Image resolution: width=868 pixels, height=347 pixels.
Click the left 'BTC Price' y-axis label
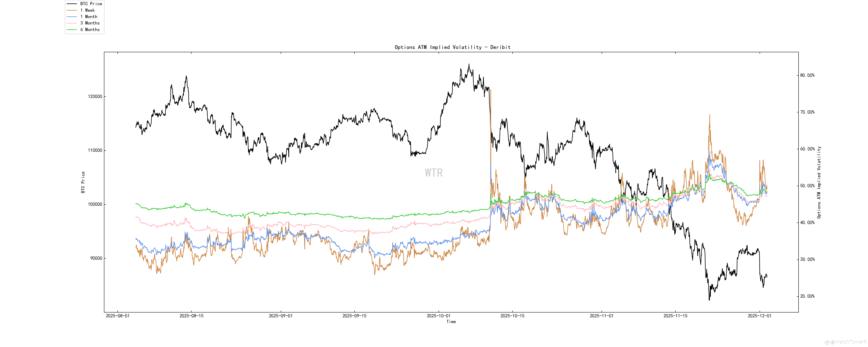(83, 182)
